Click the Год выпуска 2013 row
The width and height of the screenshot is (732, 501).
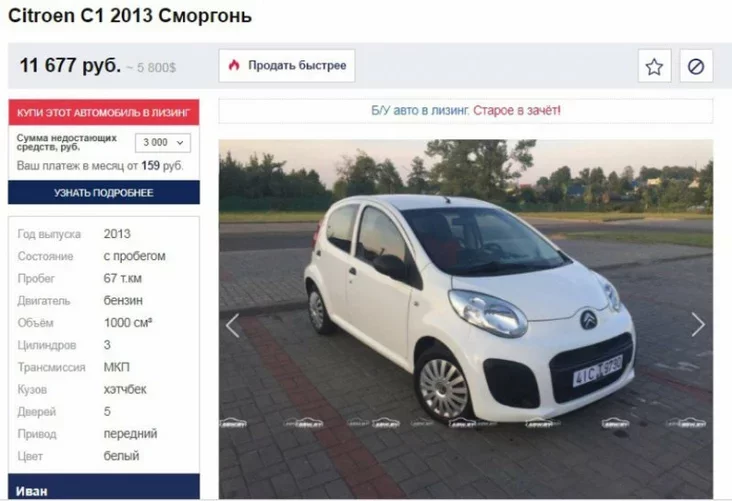[104, 234]
